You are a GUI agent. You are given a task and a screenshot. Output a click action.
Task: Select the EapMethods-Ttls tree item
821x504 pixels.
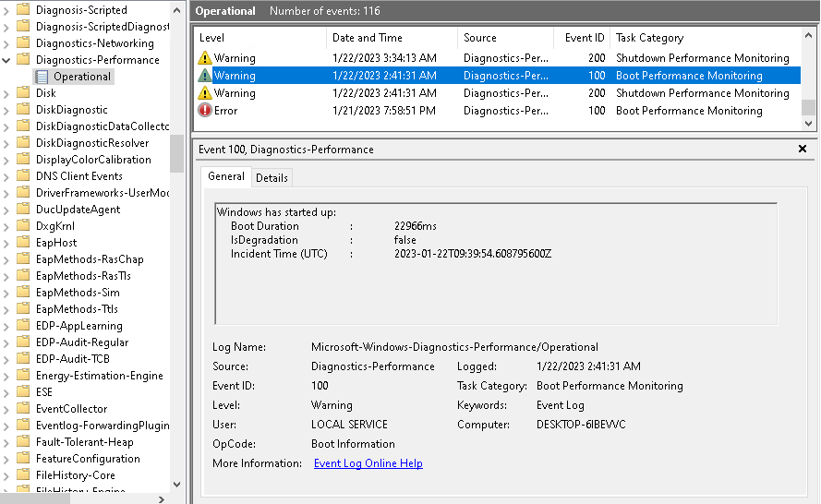tap(77, 309)
